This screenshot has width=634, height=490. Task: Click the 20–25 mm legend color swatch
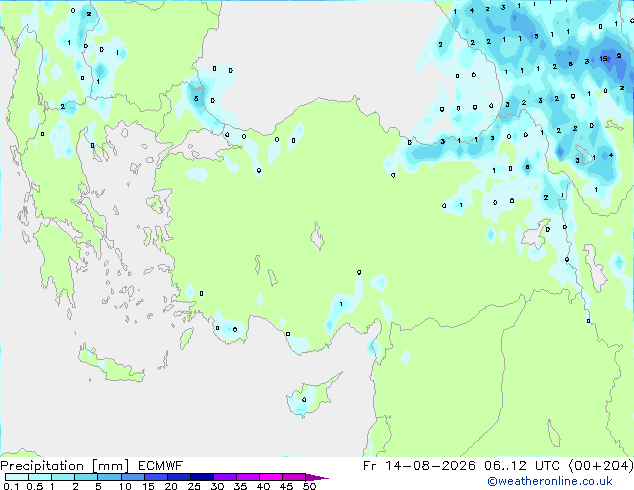click(x=179, y=477)
